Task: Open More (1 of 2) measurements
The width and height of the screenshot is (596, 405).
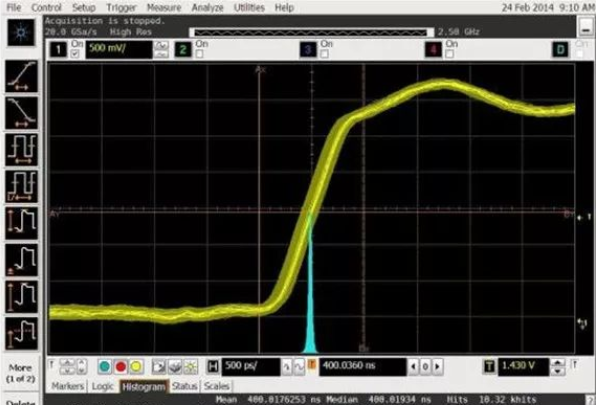Action: 21,373
